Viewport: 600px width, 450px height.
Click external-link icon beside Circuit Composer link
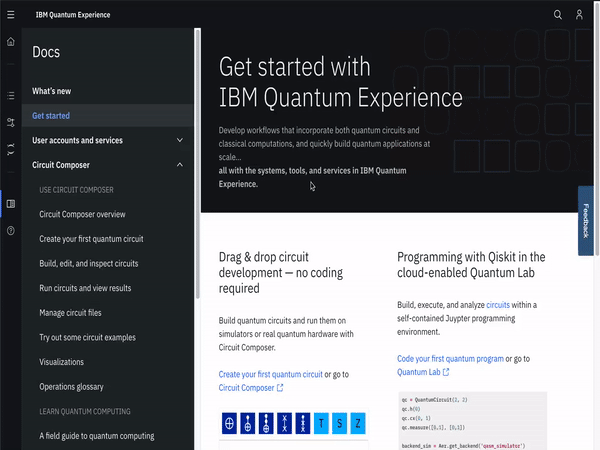280,388
